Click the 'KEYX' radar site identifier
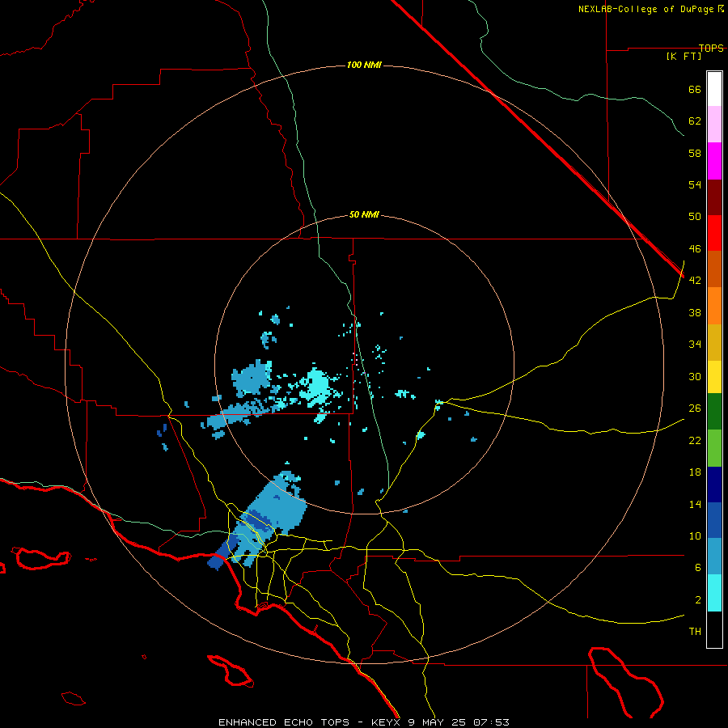The image size is (728, 728). (385, 722)
